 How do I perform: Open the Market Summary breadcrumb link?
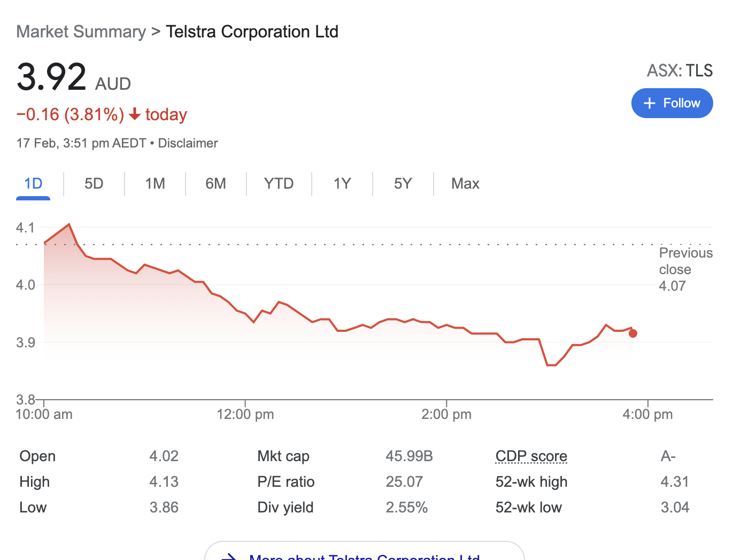coord(81,32)
